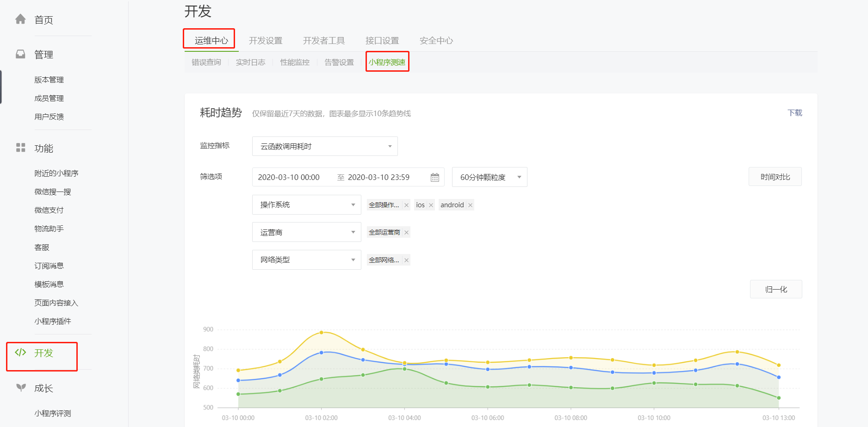
Task: Click the 下载 link
Action: (795, 113)
